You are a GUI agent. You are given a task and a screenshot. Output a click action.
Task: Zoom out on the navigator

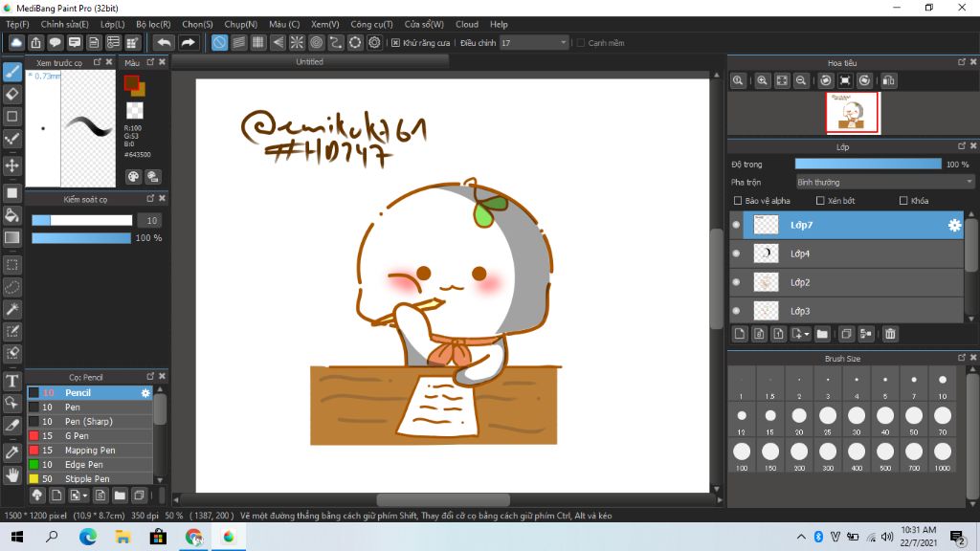pos(801,80)
